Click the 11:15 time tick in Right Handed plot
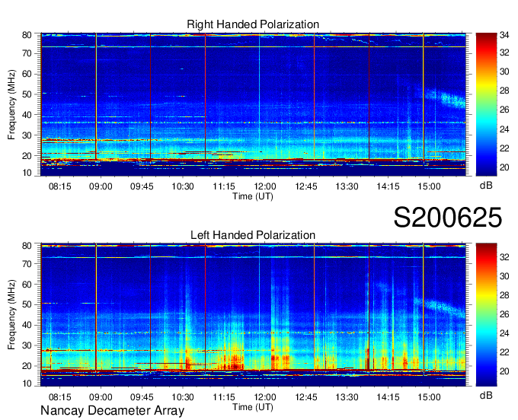 224,186
